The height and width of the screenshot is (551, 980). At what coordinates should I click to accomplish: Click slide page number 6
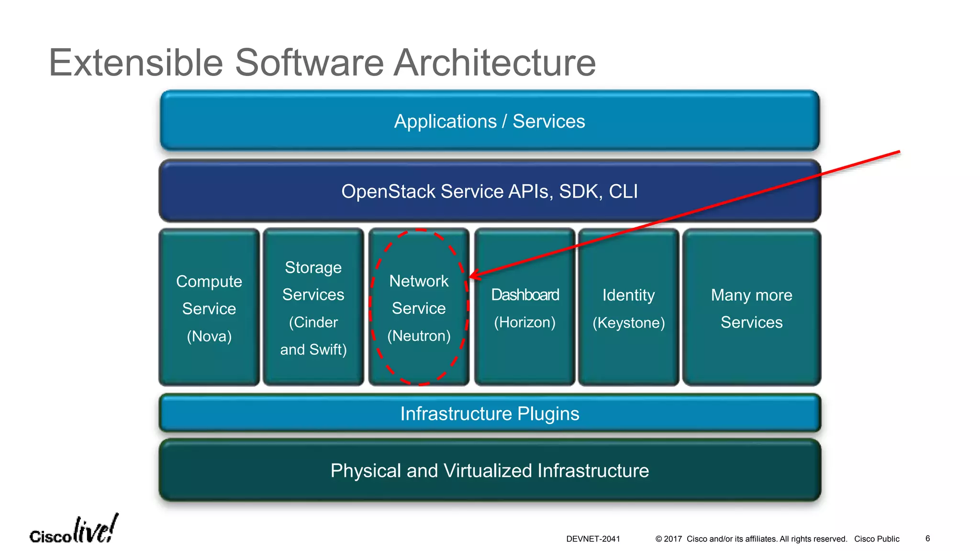[927, 539]
